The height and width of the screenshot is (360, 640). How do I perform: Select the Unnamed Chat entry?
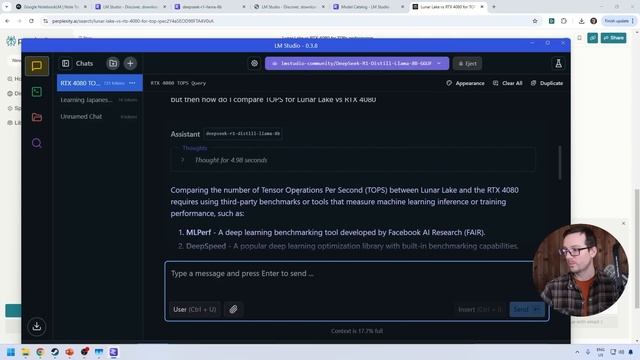click(99, 117)
